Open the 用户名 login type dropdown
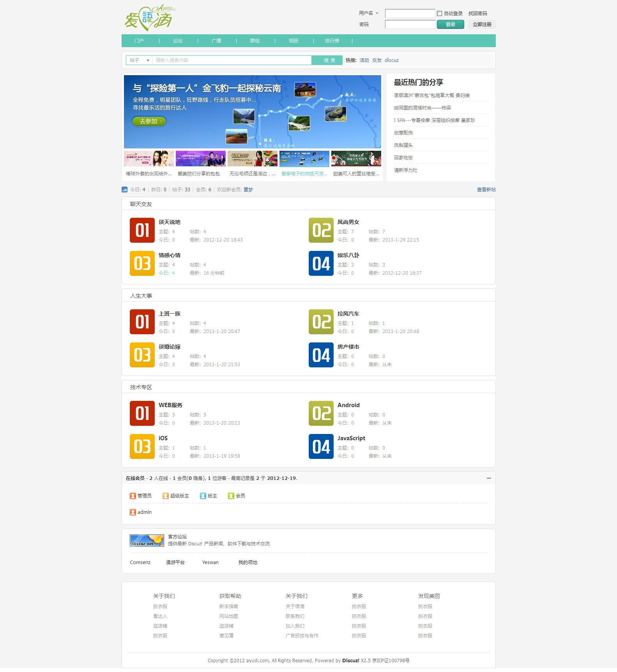The image size is (617, 672). [x=369, y=13]
